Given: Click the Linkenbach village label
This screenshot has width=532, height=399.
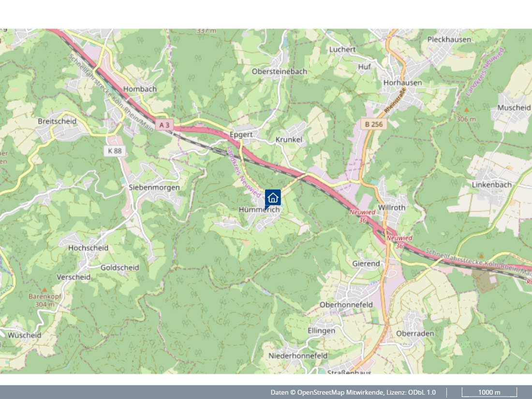Looking at the screenshot, I should click(x=492, y=185).
